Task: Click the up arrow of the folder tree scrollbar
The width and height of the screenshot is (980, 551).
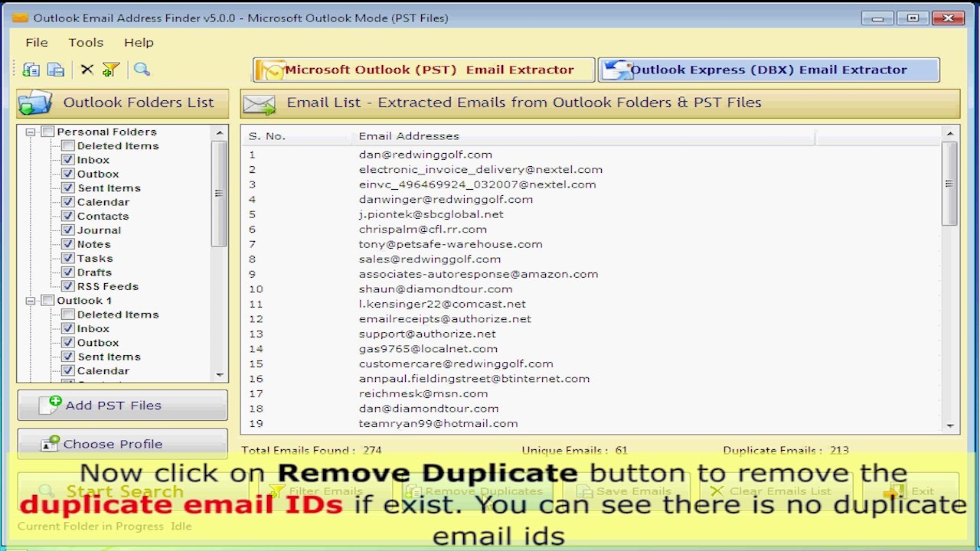Action: (220, 132)
